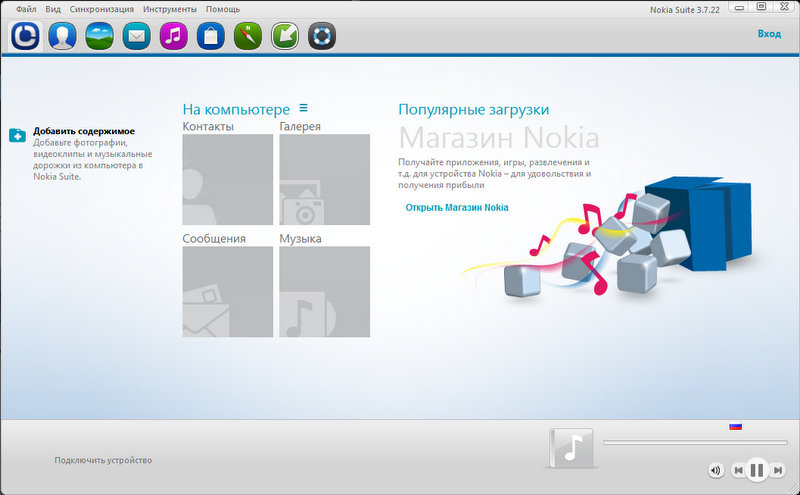This screenshot has width=800, height=495.
Task: Pause playback in the music player
Action: click(x=757, y=469)
